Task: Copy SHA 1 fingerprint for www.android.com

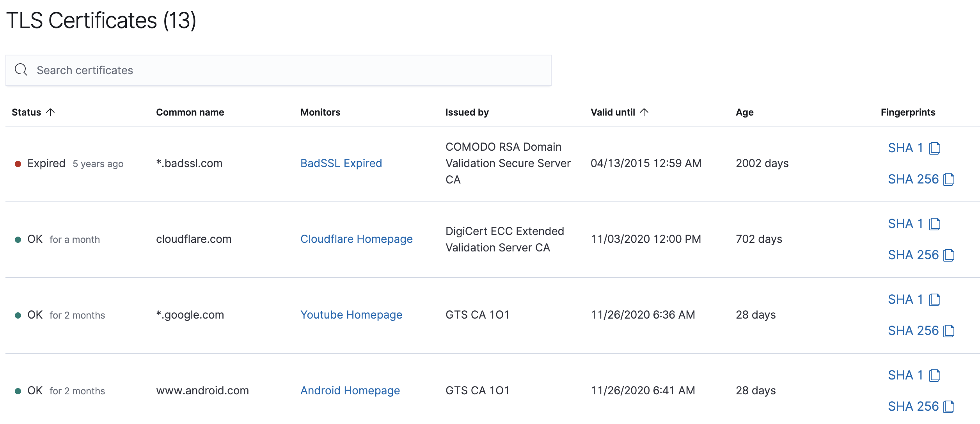Action: pyautogui.click(x=935, y=375)
